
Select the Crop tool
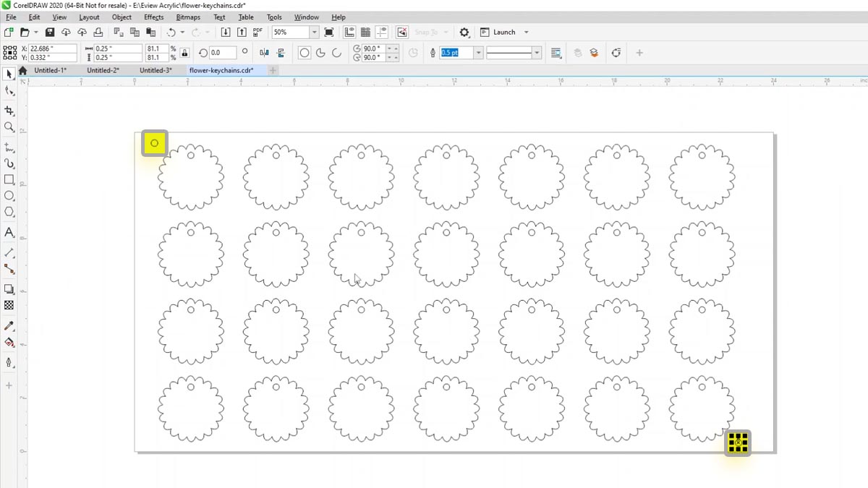[9, 111]
